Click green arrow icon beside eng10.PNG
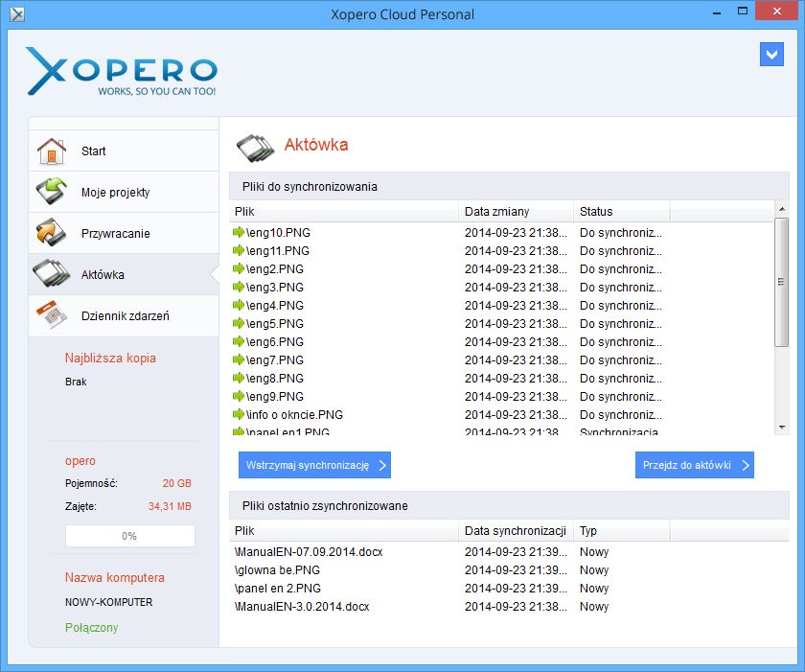Image resolution: width=805 pixels, height=672 pixels. (239, 232)
